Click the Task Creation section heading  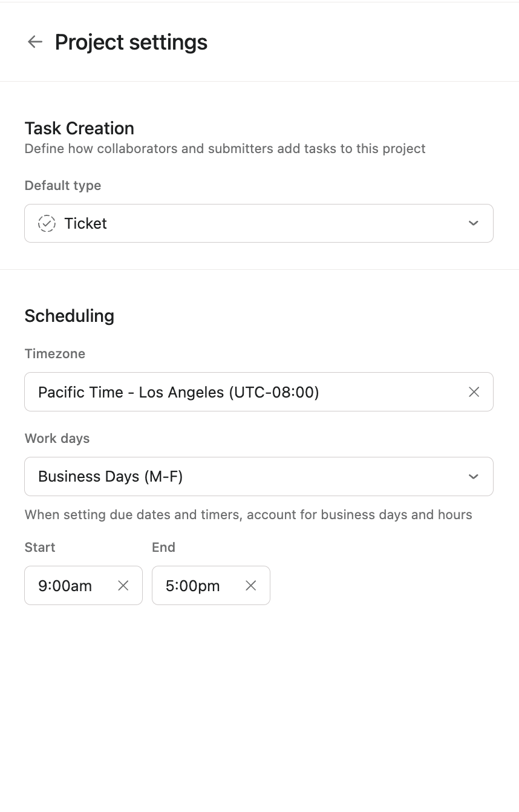(79, 128)
